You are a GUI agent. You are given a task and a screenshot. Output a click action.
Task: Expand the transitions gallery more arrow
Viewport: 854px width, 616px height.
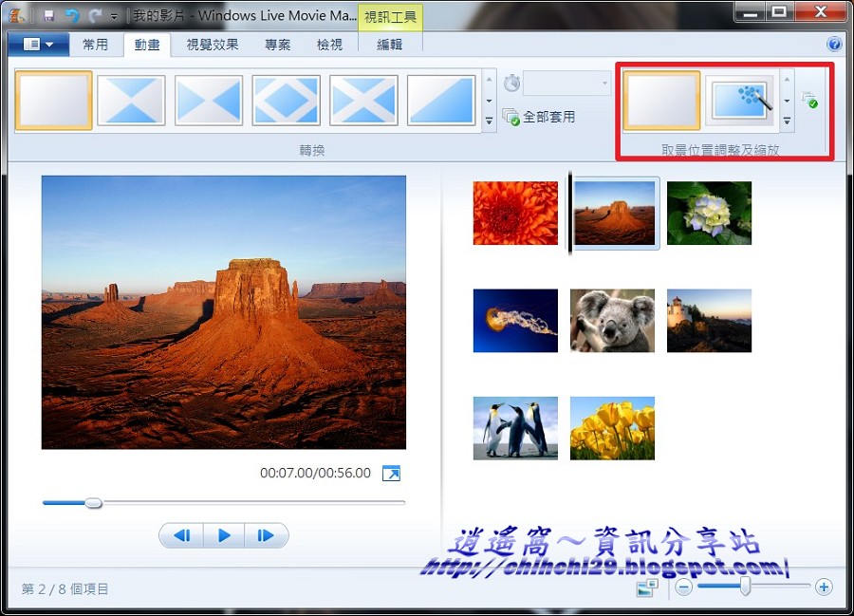pyautogui.click(x=489, y=121)
